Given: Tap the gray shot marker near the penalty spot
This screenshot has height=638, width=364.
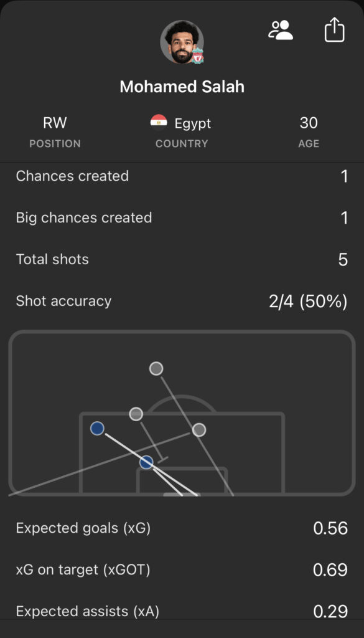Looking at the screenshot, I should coord(136,413).
